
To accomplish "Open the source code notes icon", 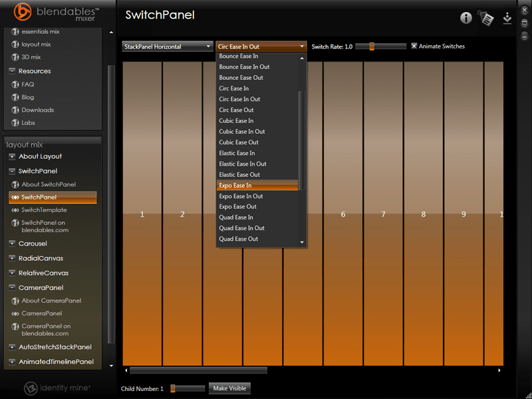I will [x=486, y=18].
